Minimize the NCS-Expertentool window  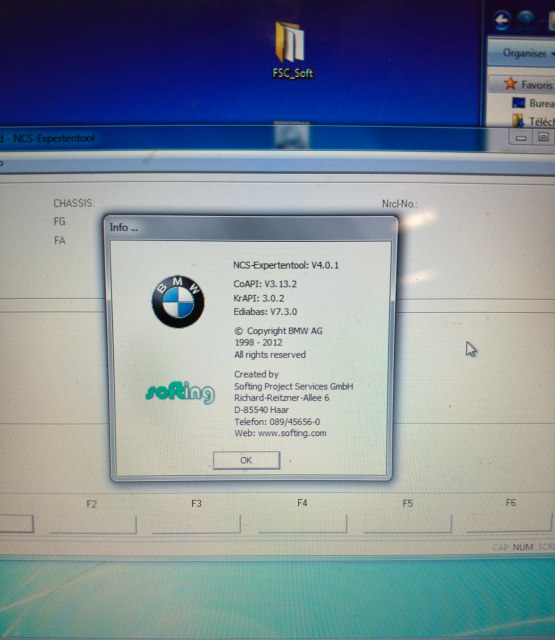pyautogui.click(x=521, y=138)
